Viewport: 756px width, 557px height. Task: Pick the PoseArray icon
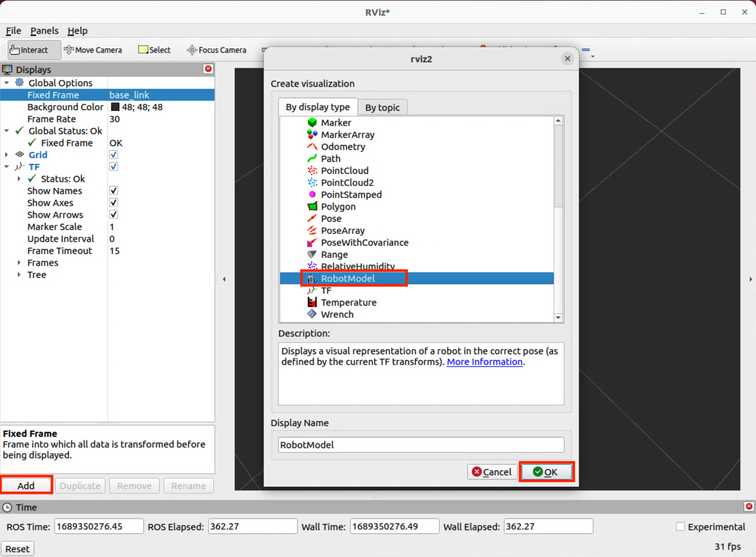[x=312, y=231]
